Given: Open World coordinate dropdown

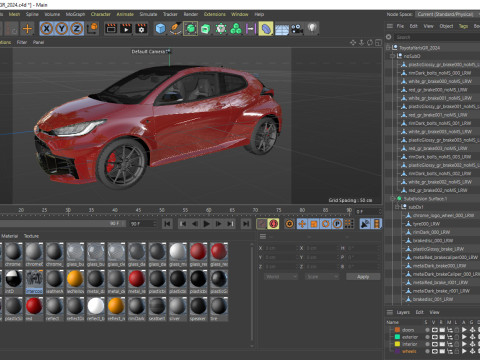Looking at the screenshot, I should pyautogui.click(x=281, y=277).
